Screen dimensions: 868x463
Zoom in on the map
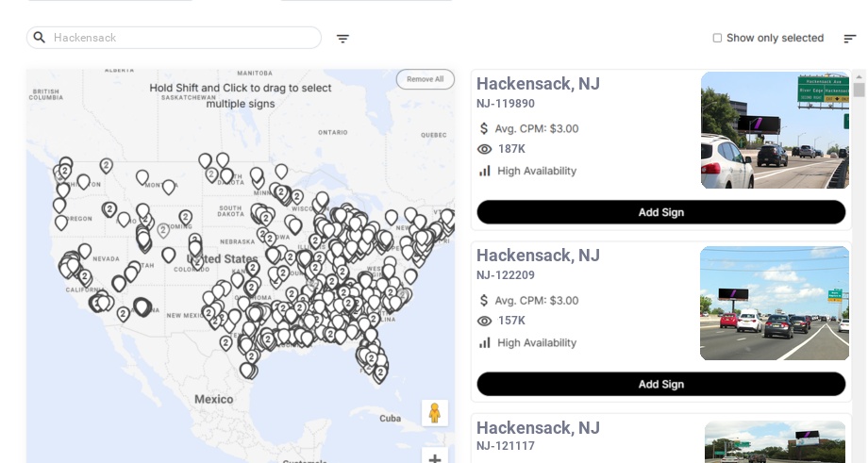point(435,458)
